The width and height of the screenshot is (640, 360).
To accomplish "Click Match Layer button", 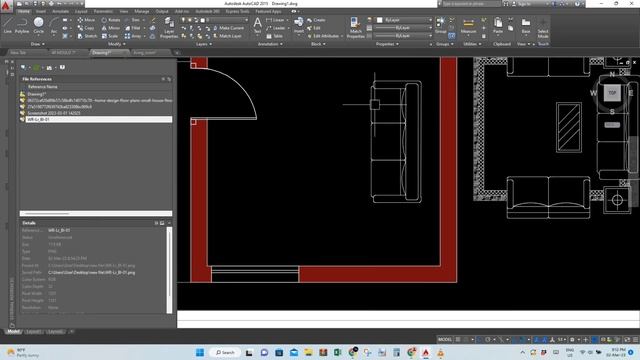I will [x=227, y=36].
